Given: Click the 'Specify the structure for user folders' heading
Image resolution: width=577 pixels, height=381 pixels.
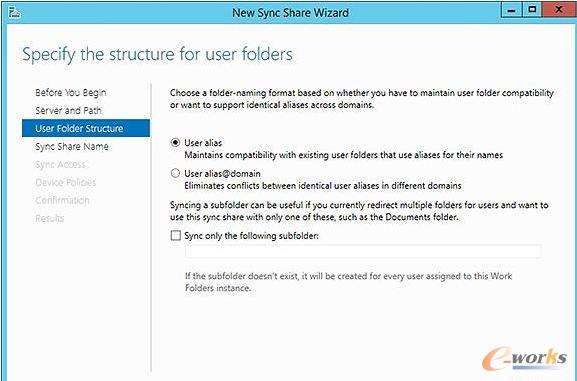Looking at the screenshot, I should 157,54.
